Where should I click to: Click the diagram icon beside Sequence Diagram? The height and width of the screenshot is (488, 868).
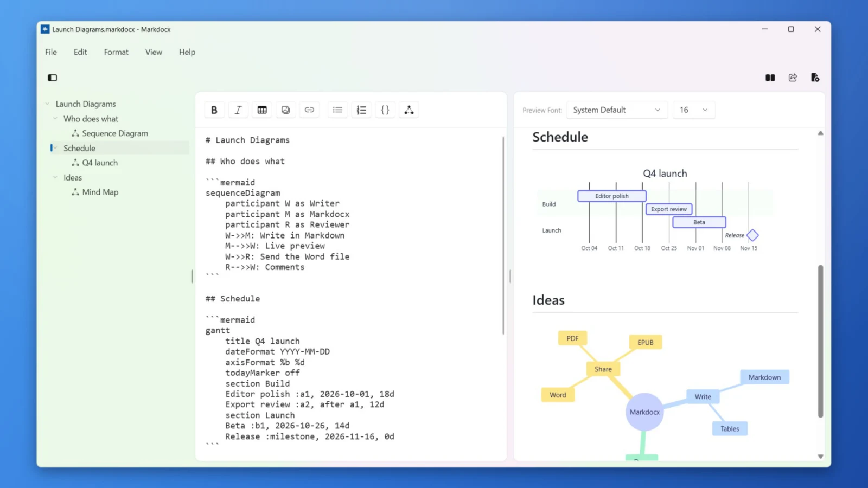pyautogui.click(x=75, y=133)
